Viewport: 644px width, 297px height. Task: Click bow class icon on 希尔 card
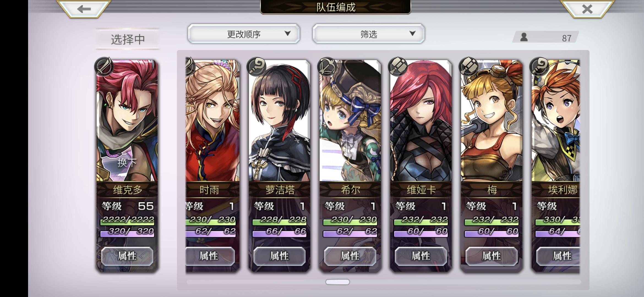click(x=327, y=67)
